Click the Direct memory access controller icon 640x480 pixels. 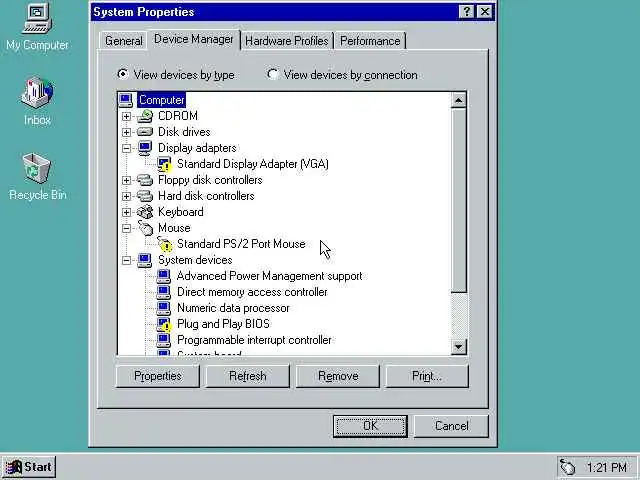point(164,292)
